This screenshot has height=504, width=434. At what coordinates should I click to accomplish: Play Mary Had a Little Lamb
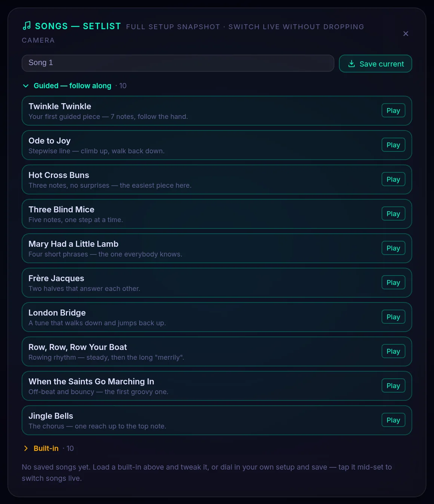pos(393,248)
